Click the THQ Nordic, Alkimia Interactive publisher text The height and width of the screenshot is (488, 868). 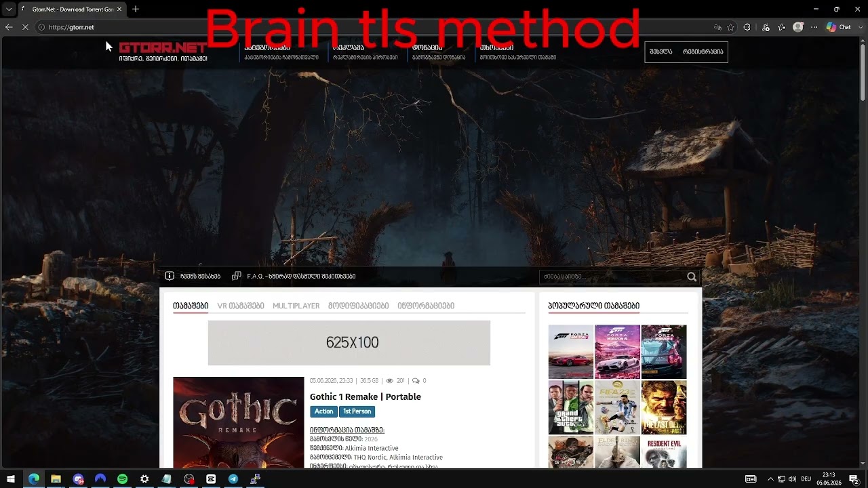pyautogui.click(x=398, y=457)
